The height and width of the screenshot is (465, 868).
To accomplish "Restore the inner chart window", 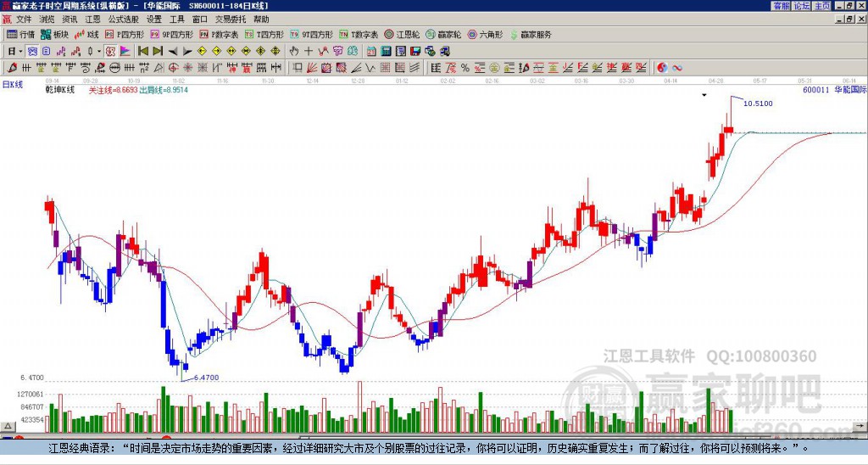I will 851,20.
